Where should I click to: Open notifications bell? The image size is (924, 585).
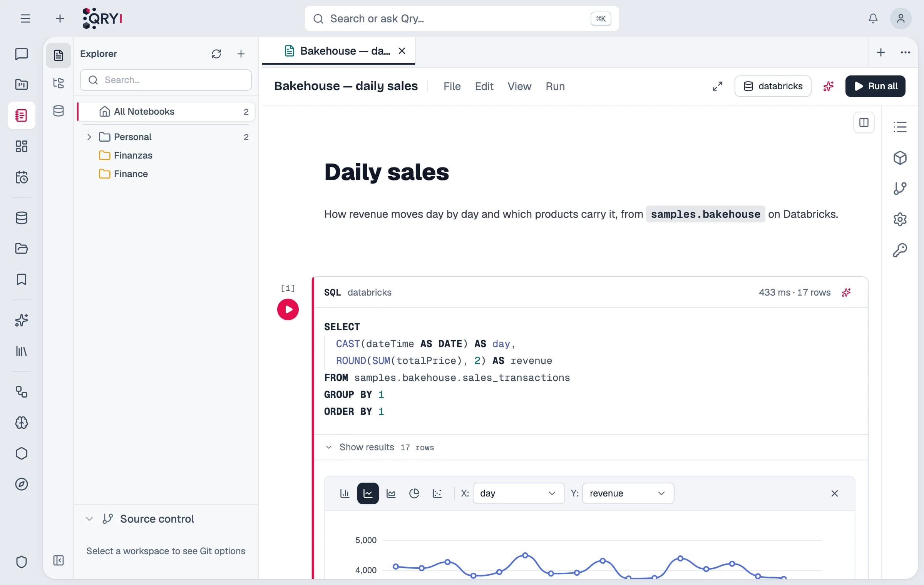[873, 18]
